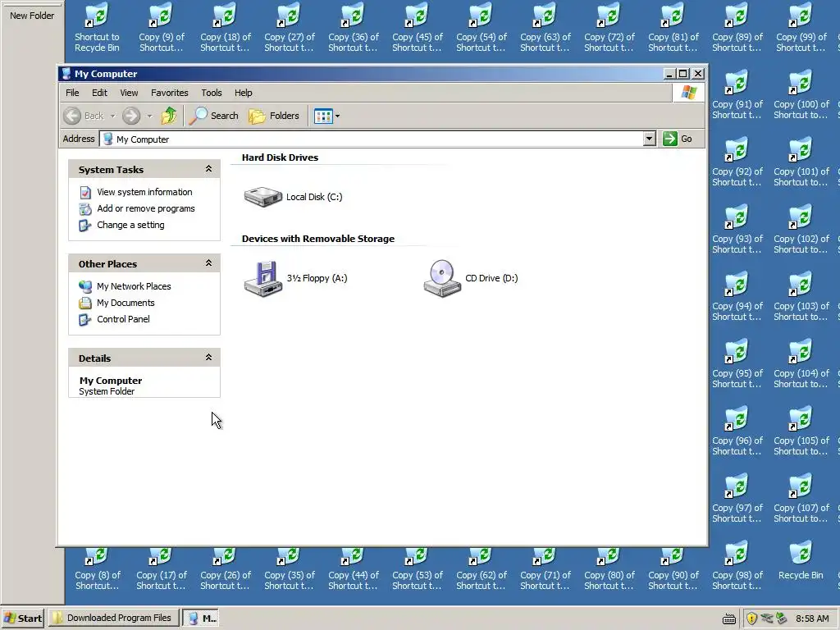Click the Go button

click(678, 139)
